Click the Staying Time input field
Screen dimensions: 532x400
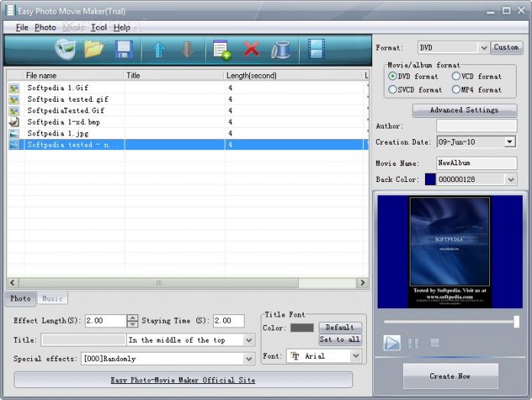(229, 321)
